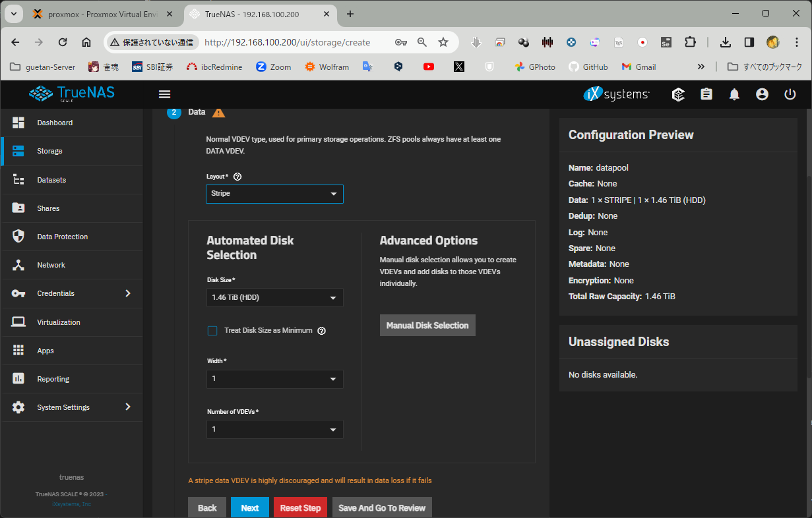Click the hamburger menu icon in header

[x=165, y=94]
